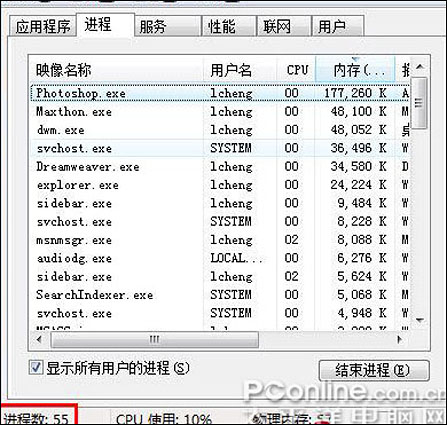Sort by 映像名称 column header
The image size is (447, 425).
click(x=117, y=70)
